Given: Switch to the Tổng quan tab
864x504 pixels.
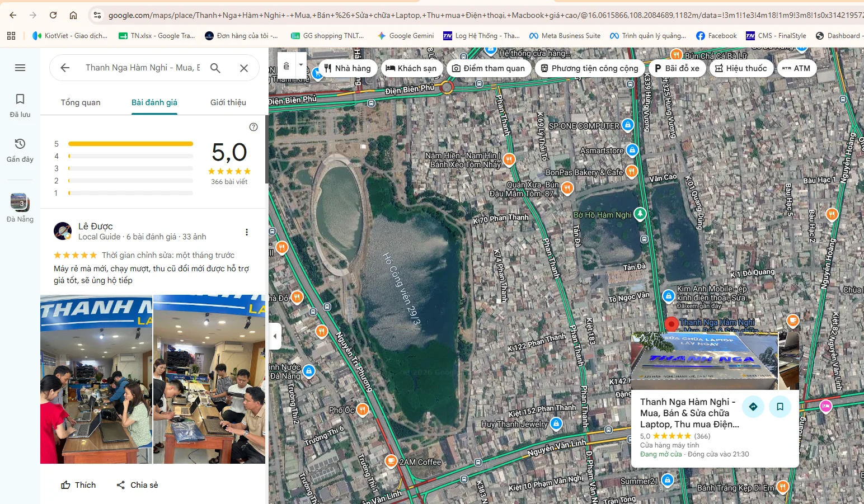Looking at the screenshot, I should click(x=81, y=102).
